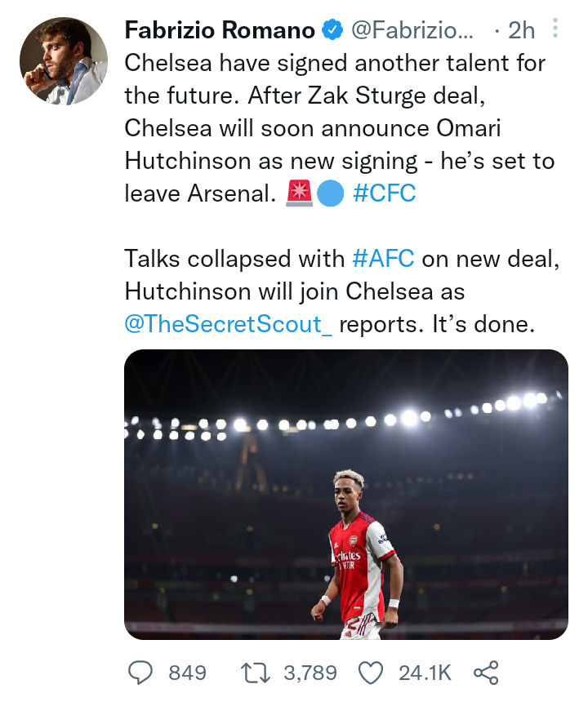View the 3,789 retweets count
This screenshot has width=588, height=702.
point(310,673)
